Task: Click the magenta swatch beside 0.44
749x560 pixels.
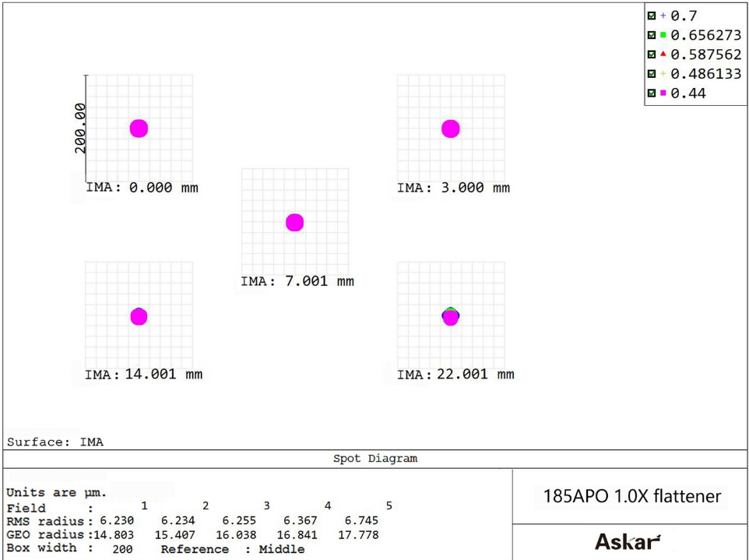Action: click(663, 93)
